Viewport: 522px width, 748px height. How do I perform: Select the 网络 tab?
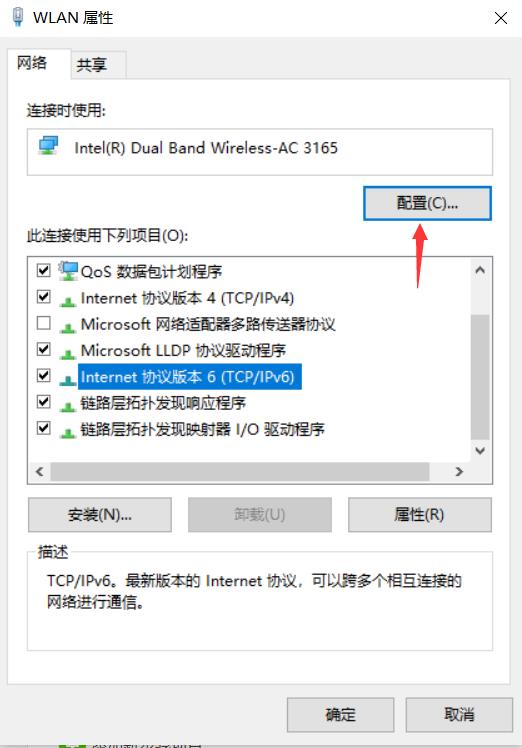coord(32,62)
